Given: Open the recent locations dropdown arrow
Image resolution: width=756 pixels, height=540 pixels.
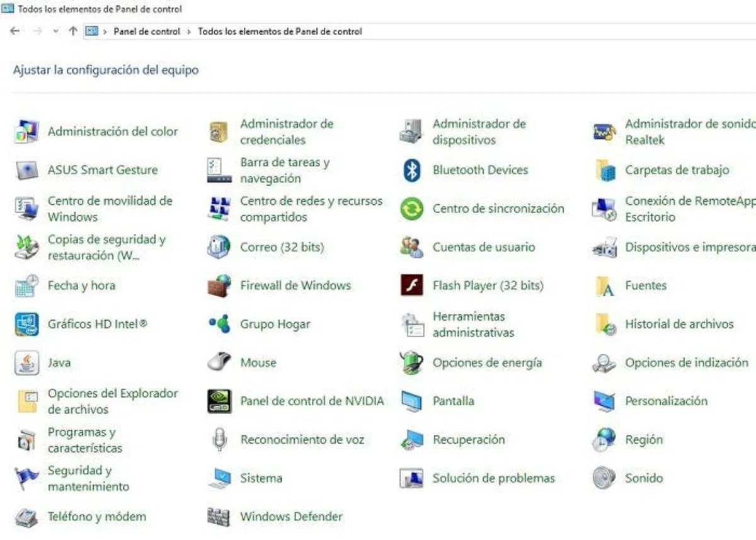Looking at the screenshot, I should [55, 32].
